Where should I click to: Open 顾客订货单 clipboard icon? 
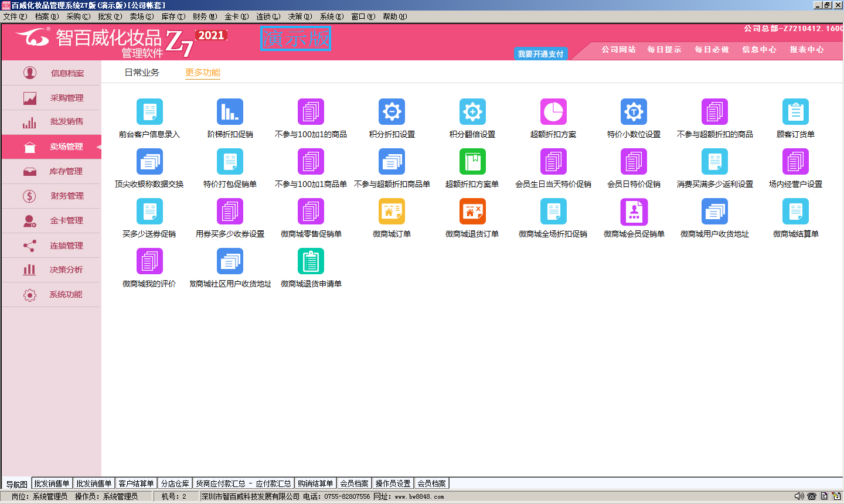click(795, 112)
